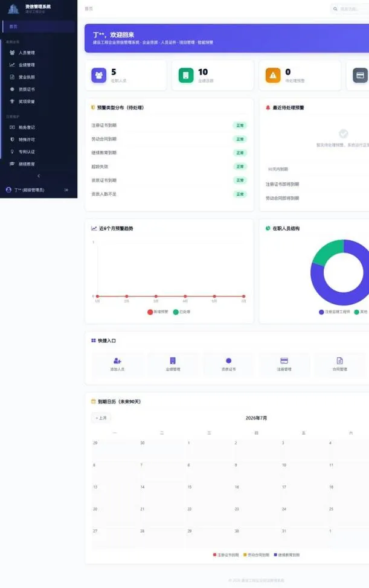Toggle the green 其他 donut legend item
369x588 pixels.
[x=361, y=312]
